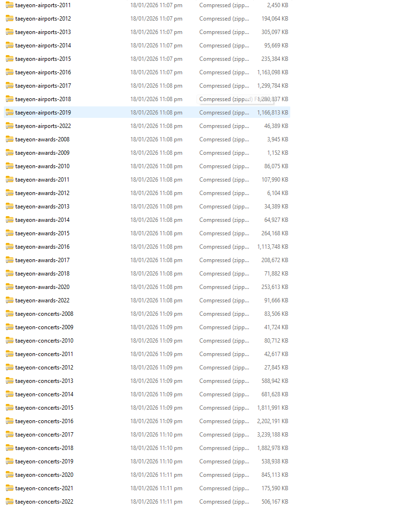This screenshot has height=507, width=420.
Task: Click the date cell of taeyeon-concerts-2020
Action: [157, 475]
